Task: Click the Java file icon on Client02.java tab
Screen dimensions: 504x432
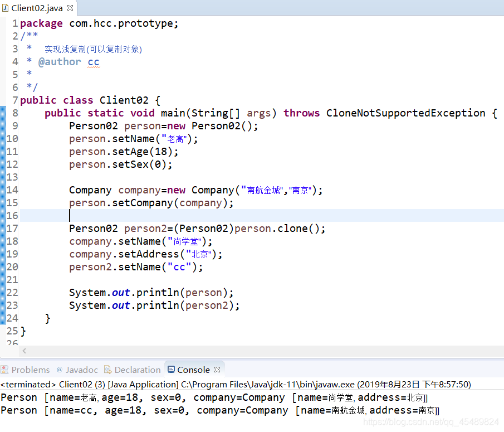Action: (5, 8)
